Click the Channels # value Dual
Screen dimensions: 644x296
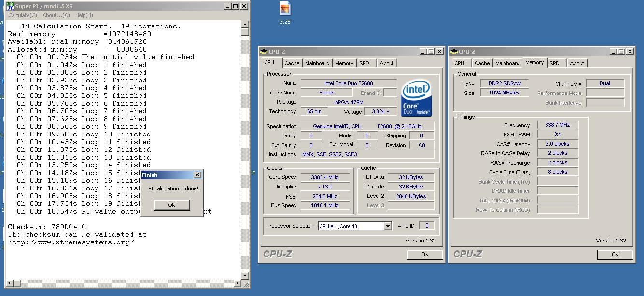[x=605, y=83]
